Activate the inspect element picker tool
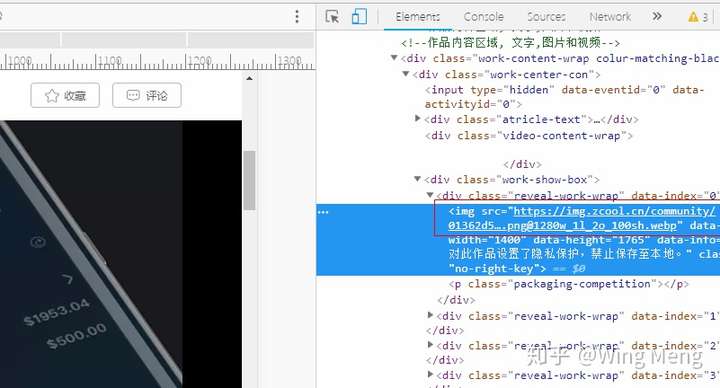Image resolution: width=720 pixels, height=388 pixels. pyautogui.click(x=332, y=17)
